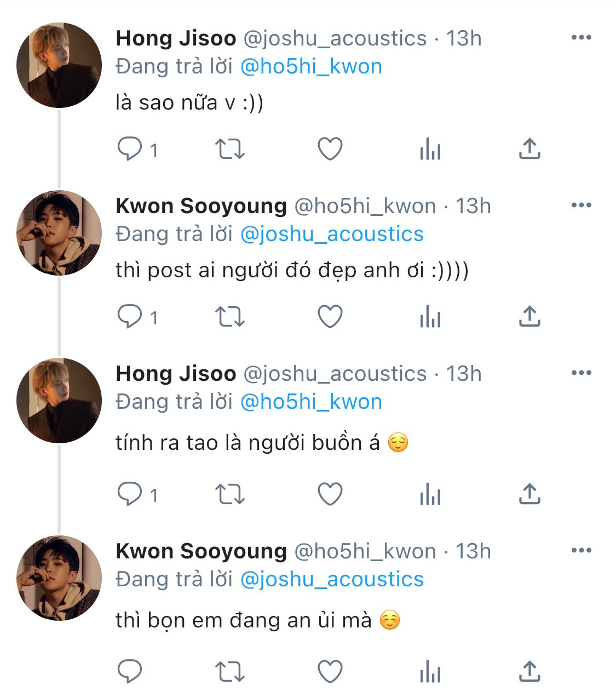Retweet the 'thì bọn em đang an ủi mà' tweet
The height and width of the screenshot is (691, 616).
pos(229,672)
